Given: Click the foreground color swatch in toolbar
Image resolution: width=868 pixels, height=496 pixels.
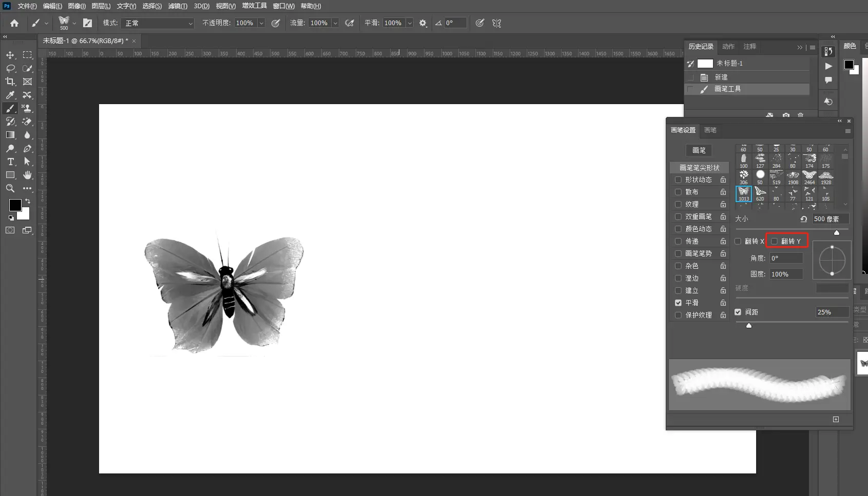Looking at the screenshot, I should (15, 205).
